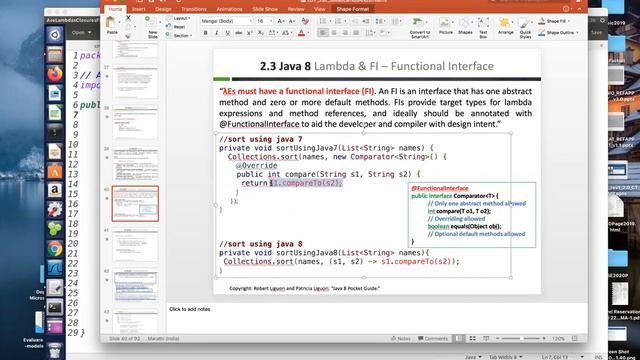Image resolution: width=640 pixels, height=360 pixels.
Task: Click the Slide Show view icon
Action: click(486, 338)
